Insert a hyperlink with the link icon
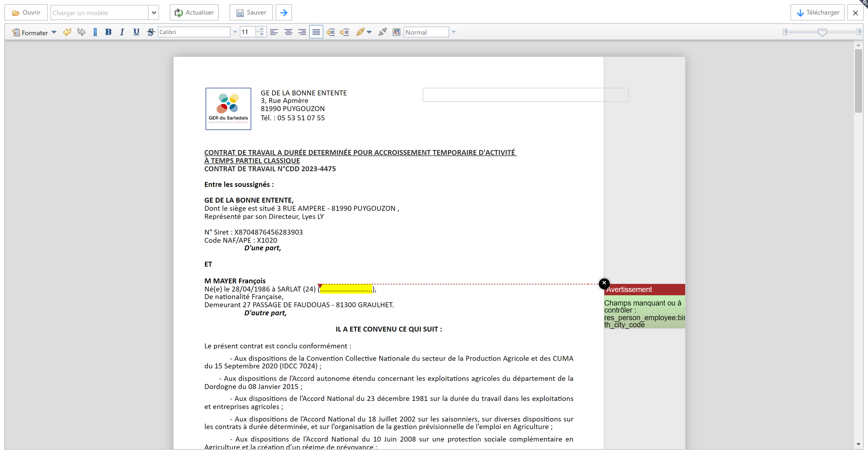This screenshot has height=454, width=868. [360, 32]
